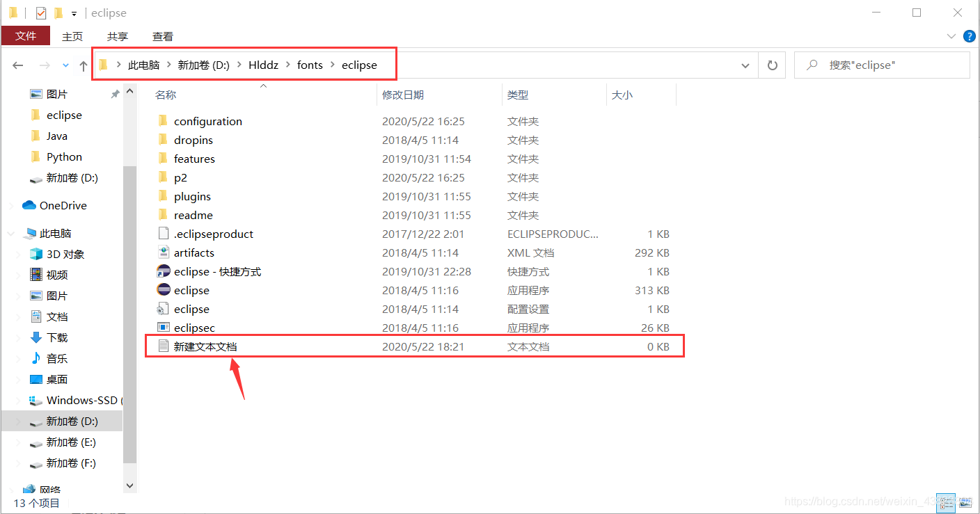980x514 pixels.
Task: Select the .eclipseproduct file icon
Action: point(164,234)
